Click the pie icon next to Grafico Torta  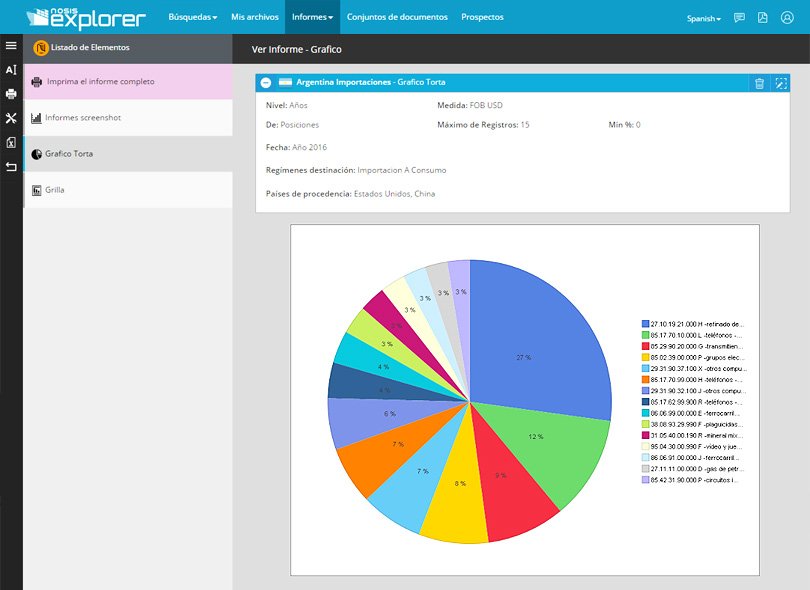[x=36, y=154]
